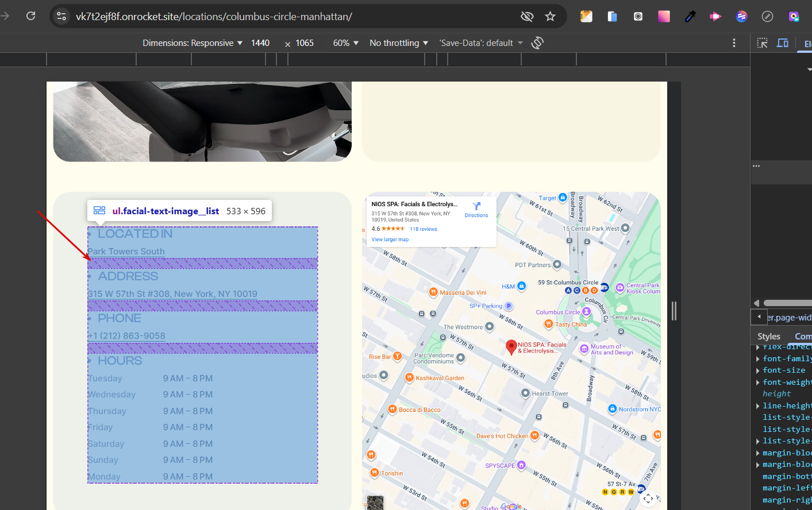Click the rotate viewport icon in device toolbar
This screenshot has width=812, height=510.
[537, 43]
